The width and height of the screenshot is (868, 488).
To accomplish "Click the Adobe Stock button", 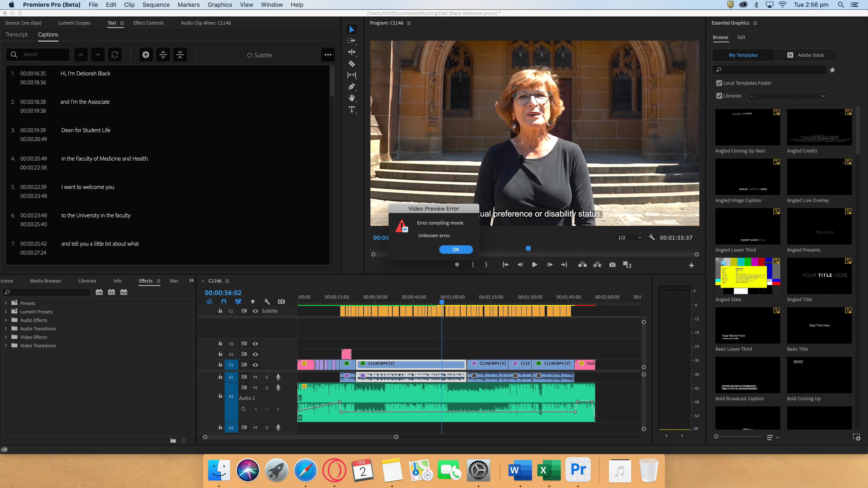I will (x=805, y=55).
